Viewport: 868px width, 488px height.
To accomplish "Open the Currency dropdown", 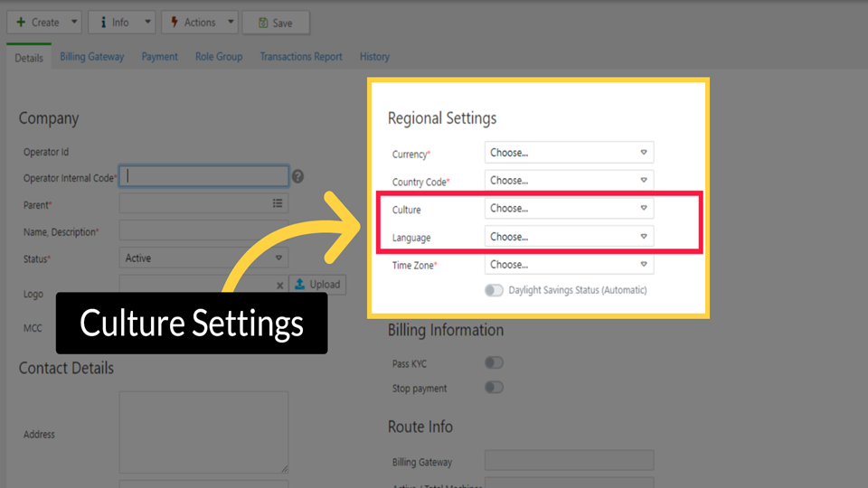I will 569,154.
